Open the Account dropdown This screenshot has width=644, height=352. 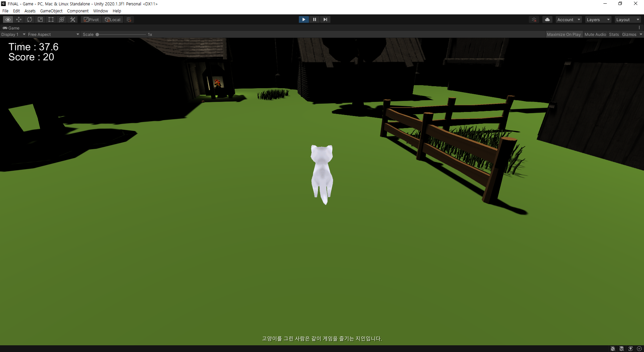568,19
